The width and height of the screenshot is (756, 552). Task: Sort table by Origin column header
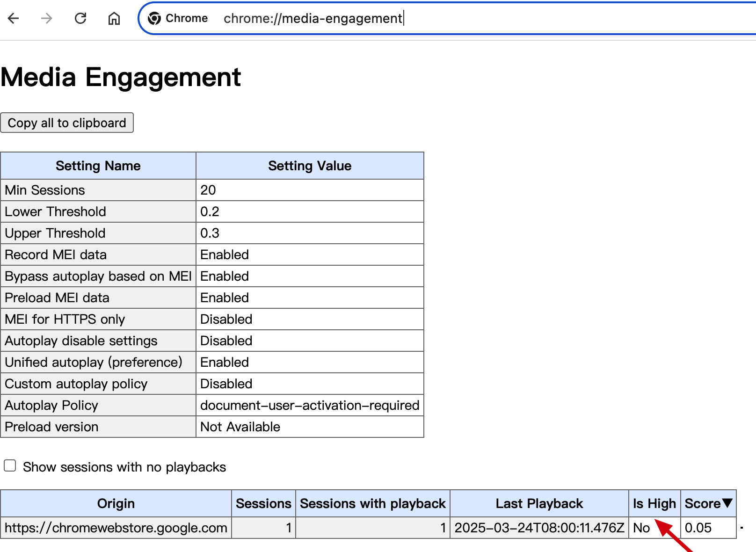tap(116, 503)
